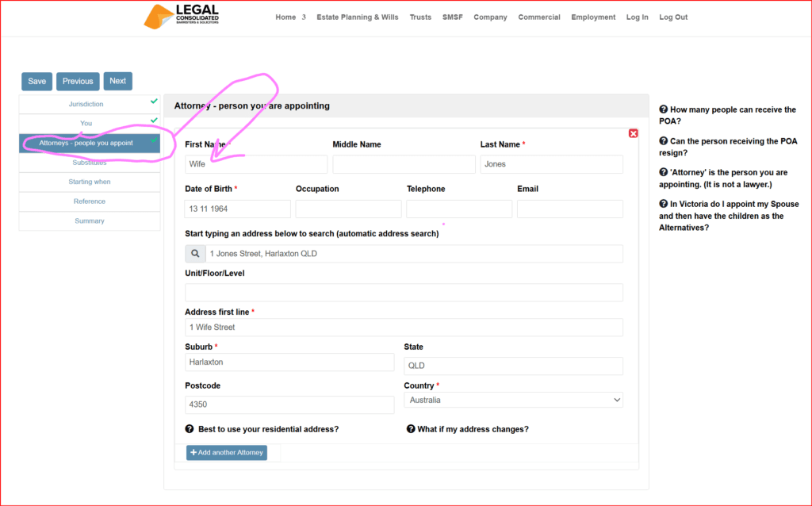
Task: Open 'Can the person receiving the POA resign?' help
Action: coord(728,147)
